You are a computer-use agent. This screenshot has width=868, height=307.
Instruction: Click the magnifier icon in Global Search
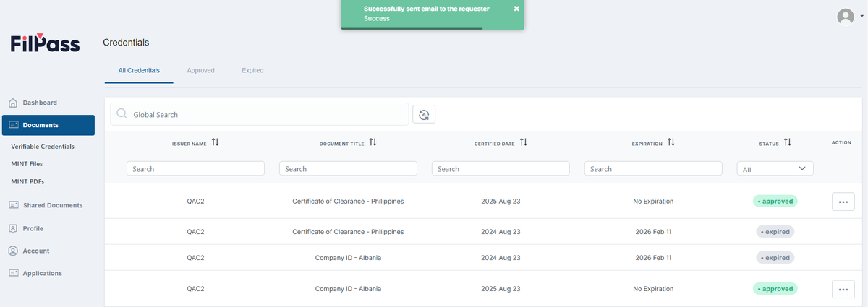[x=122, y=114]
